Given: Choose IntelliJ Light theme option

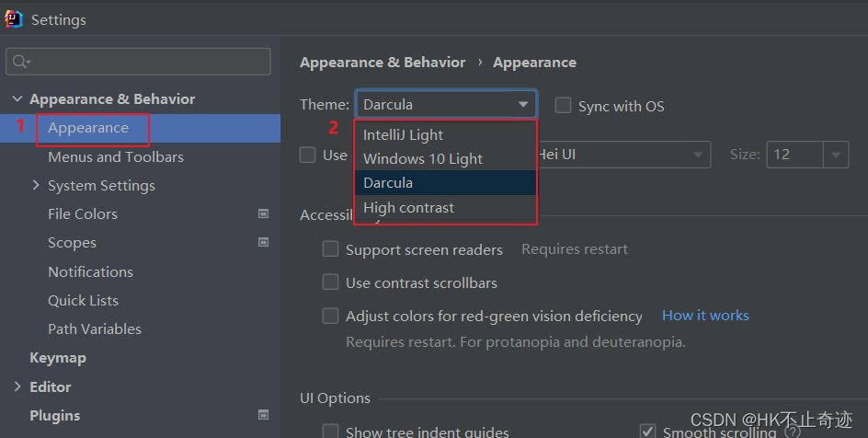Looking at the screenshot, I should (x=446, y=134).
